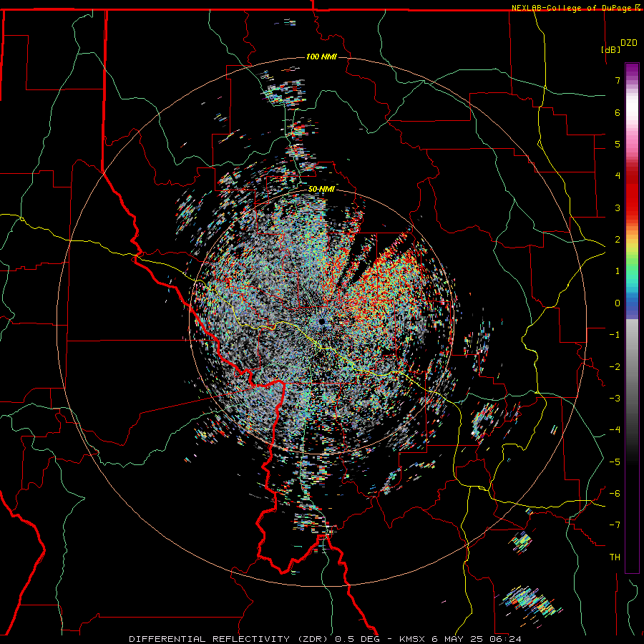
Task: Click the 6 dB scale label
Action: 618,112
